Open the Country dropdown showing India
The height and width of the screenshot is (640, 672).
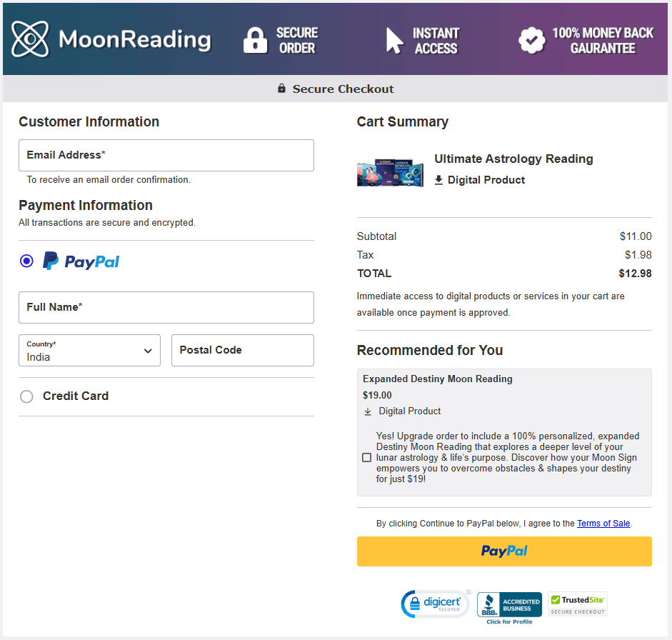point(89,350)
